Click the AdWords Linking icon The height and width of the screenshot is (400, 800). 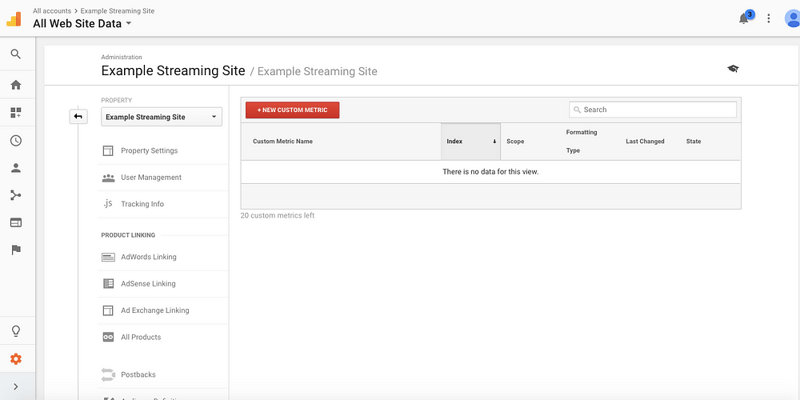click(108, 257)
